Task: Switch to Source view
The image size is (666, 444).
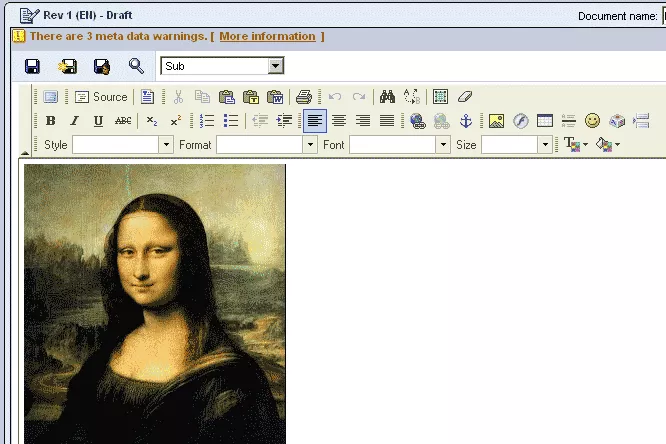Action: [x=101, y=97]
